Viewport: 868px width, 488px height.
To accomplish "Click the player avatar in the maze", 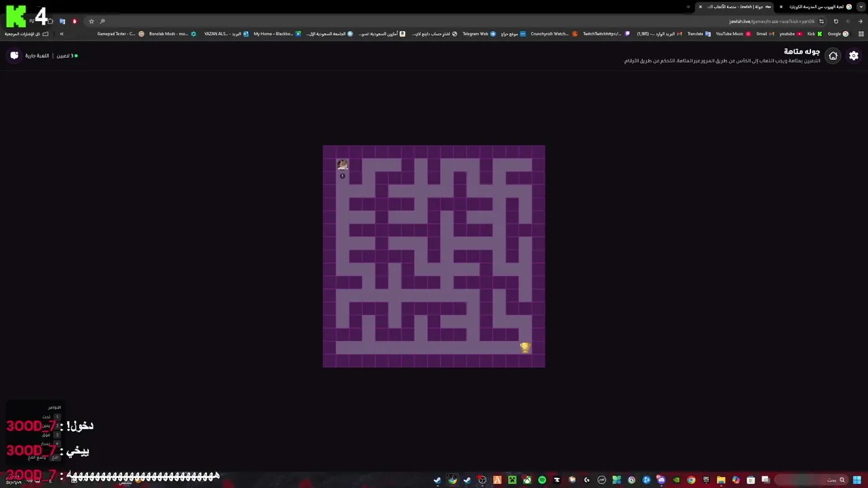I will click(x=342, y=165).
